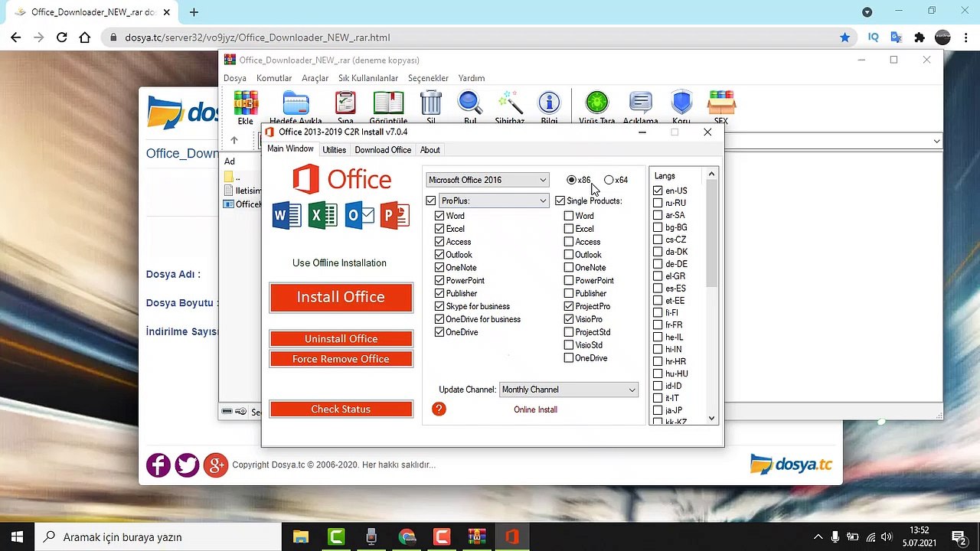Switch to WinRAR in the taskbar

[477, 537]
